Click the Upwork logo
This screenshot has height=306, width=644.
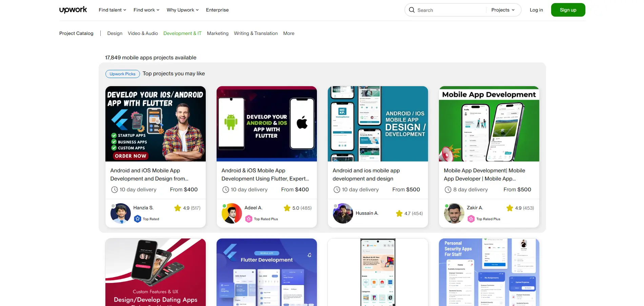click(x=73, y=9)
